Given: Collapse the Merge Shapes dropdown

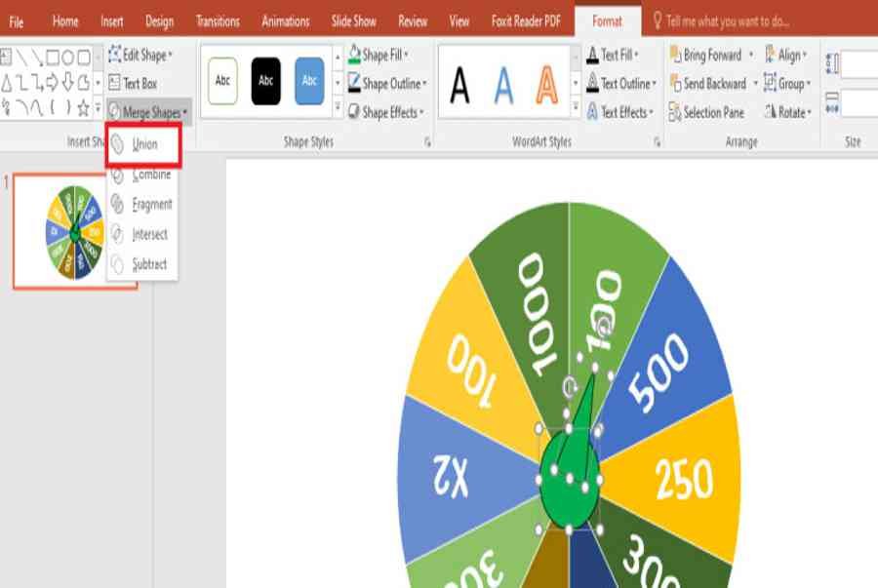Looking at the screenshot, I should (x=149, y=112).
